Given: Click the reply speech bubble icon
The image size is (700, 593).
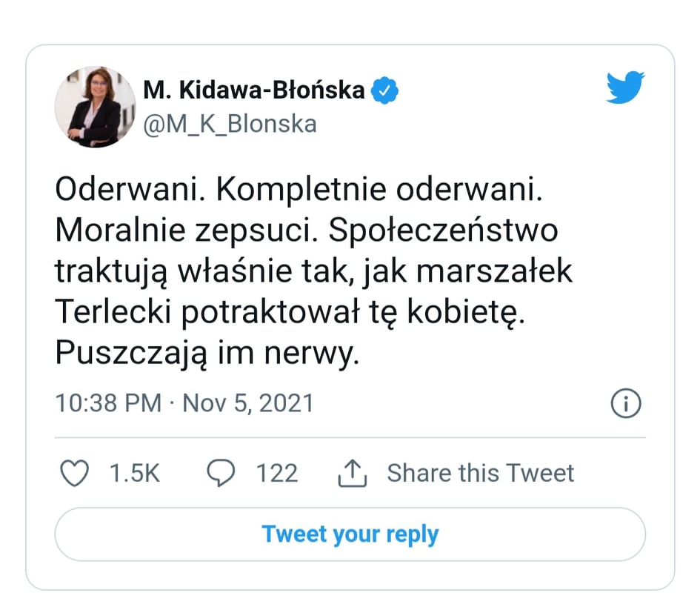Looking at the screenshot, I should click(x=220, y=473).
